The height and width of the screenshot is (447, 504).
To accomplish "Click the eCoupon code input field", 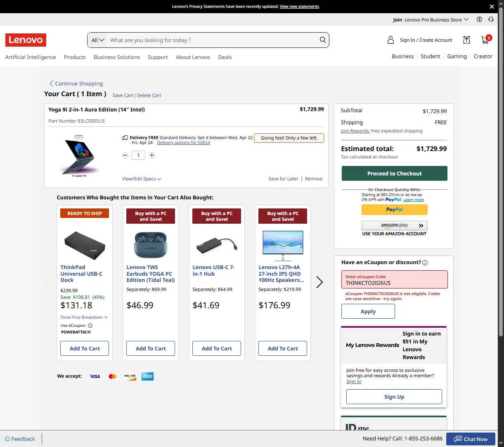I will pyautogui.click(x=394, y=279).
